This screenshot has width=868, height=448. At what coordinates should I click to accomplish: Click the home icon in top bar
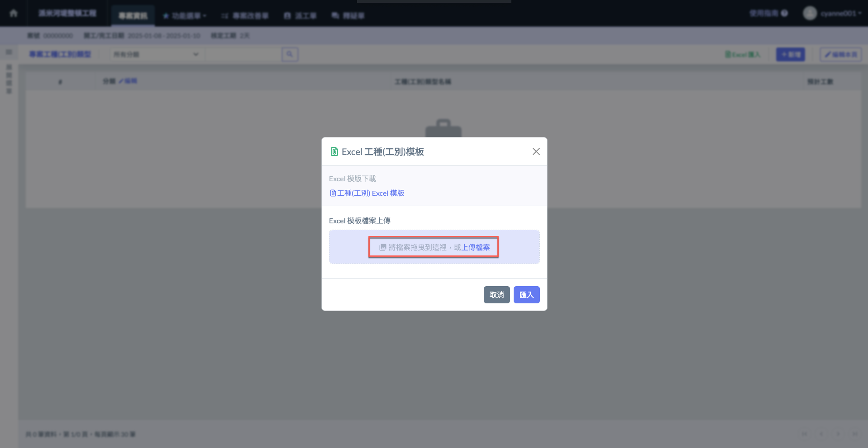point(14,13)
